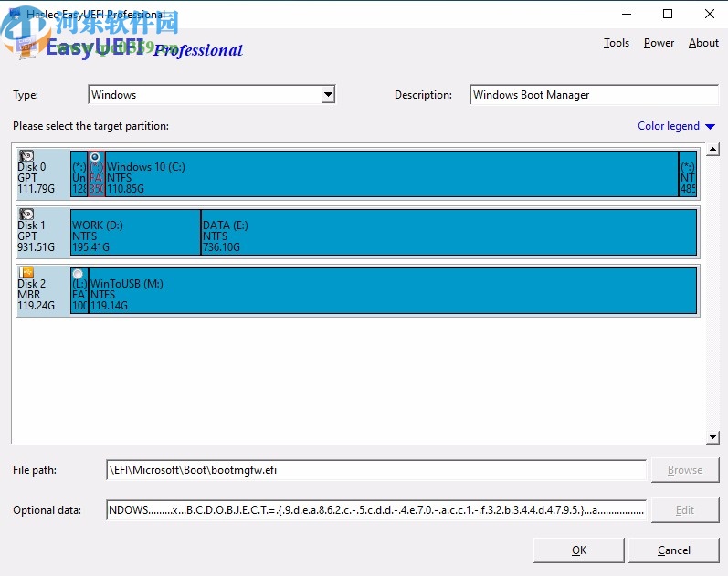Click the Cancel button
The height and width of the screenshot is (576, 728).
click(x=674, y=550)
